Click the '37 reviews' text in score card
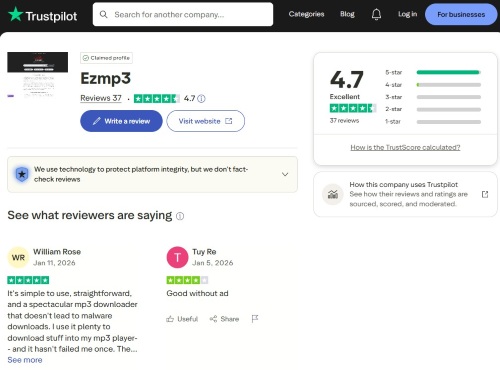 point(344,120)
